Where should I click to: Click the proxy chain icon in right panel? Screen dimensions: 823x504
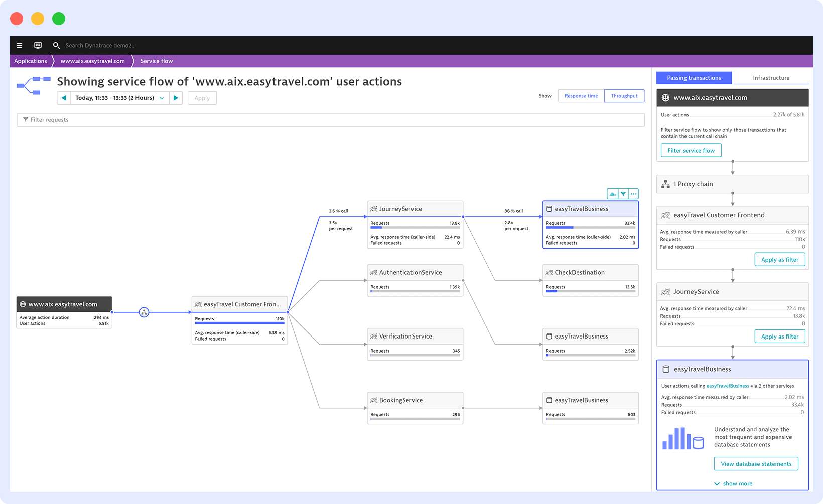[666, 183]
